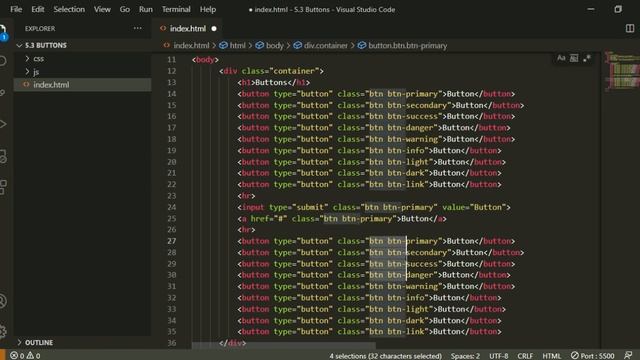The image size is (640, 360).
Task: Click html symbol in breadcrumb
Action: coord(233,45)
